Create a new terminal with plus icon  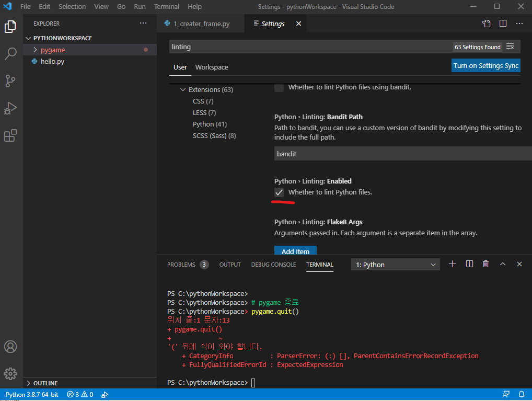(x=452, y=264)
